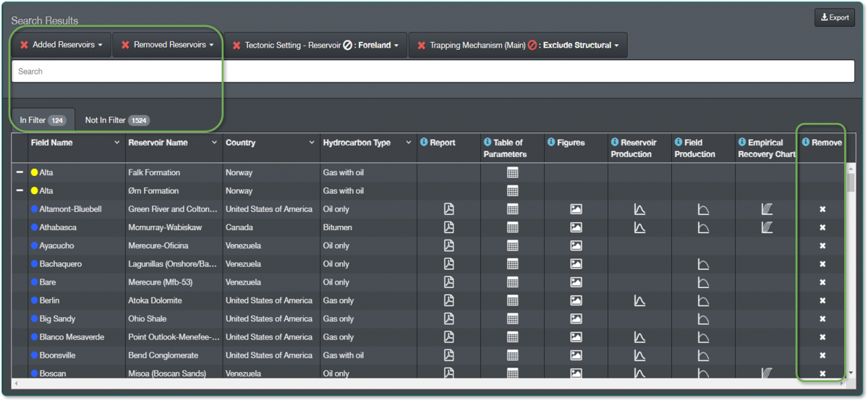Collapse the Alta Ørn Formation row
Viewport: 868px width, 401px height.
(20, 191)
